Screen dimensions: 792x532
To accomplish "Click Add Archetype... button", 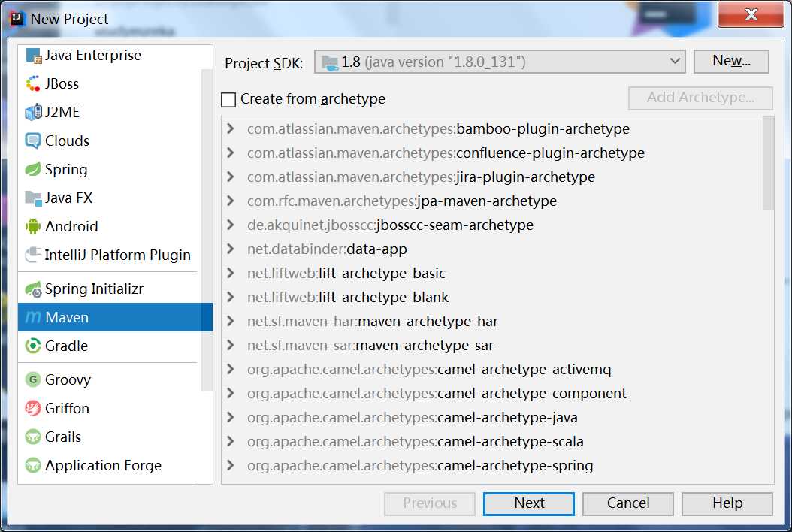I will point(700,98).
